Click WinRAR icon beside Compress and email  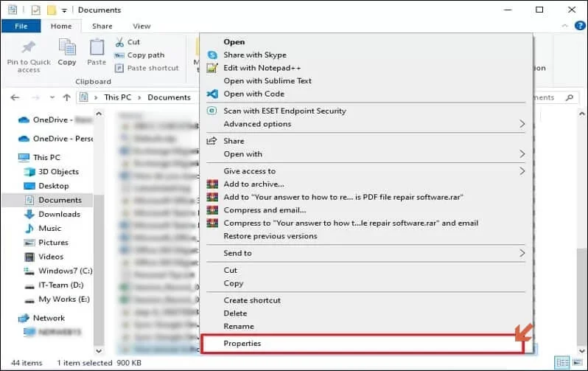tap(212, 210)
